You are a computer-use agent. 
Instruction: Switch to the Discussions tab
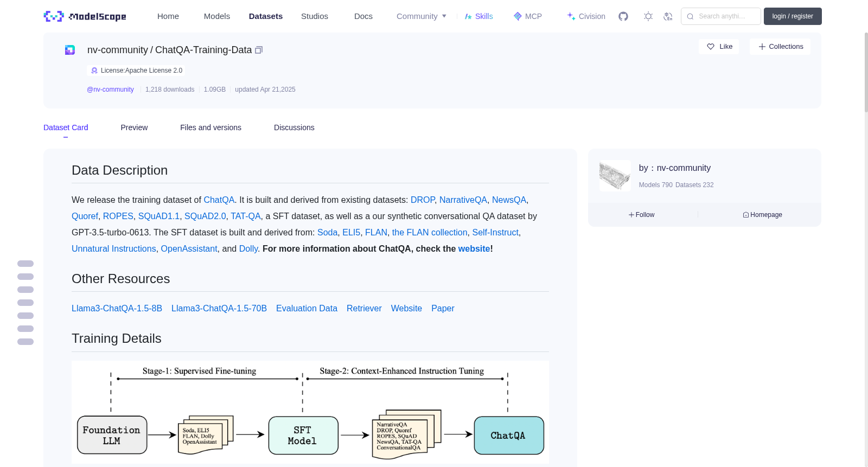pos(294,127)
